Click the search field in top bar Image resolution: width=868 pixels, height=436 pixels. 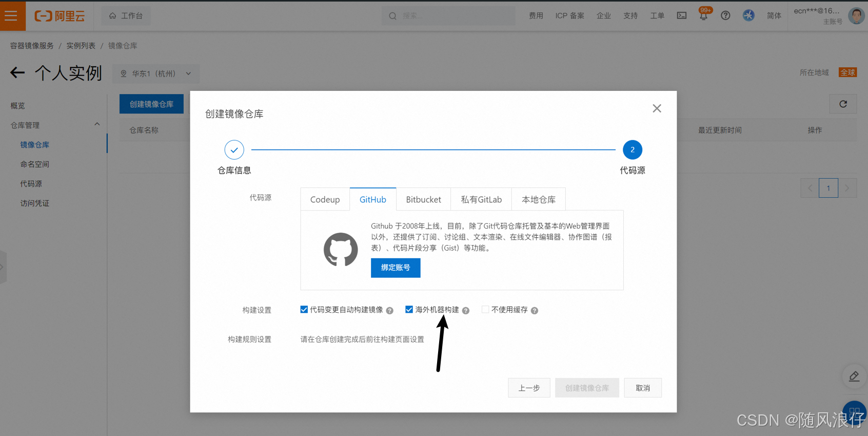(x=448, y=16)
